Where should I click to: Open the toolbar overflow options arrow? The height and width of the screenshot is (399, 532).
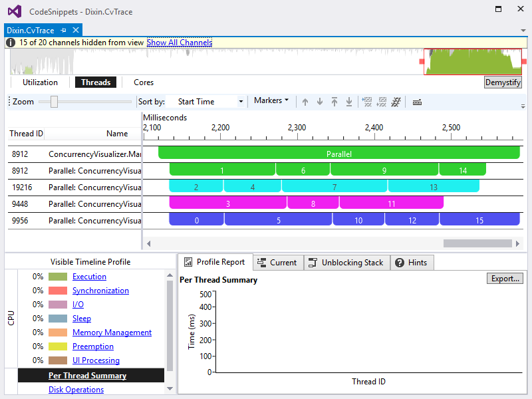click(x=523, y=106)
